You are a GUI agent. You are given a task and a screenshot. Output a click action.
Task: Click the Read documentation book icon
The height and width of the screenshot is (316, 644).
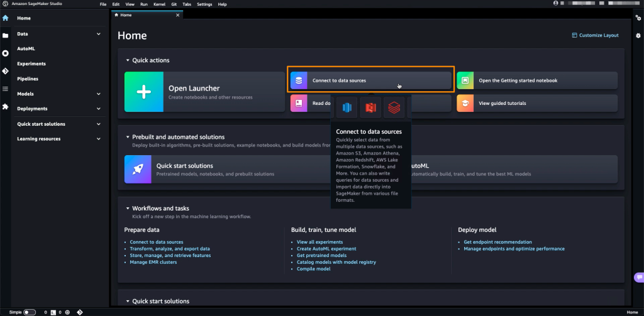pyautogui.click(x=299, y=104)
